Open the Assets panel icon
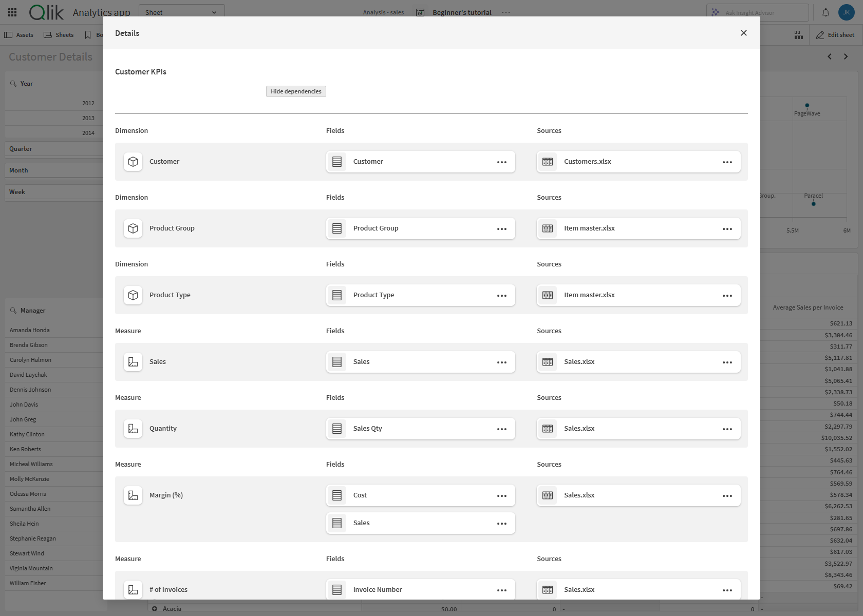Viewport: 863px width, 616px height. [x=8, y=34]
